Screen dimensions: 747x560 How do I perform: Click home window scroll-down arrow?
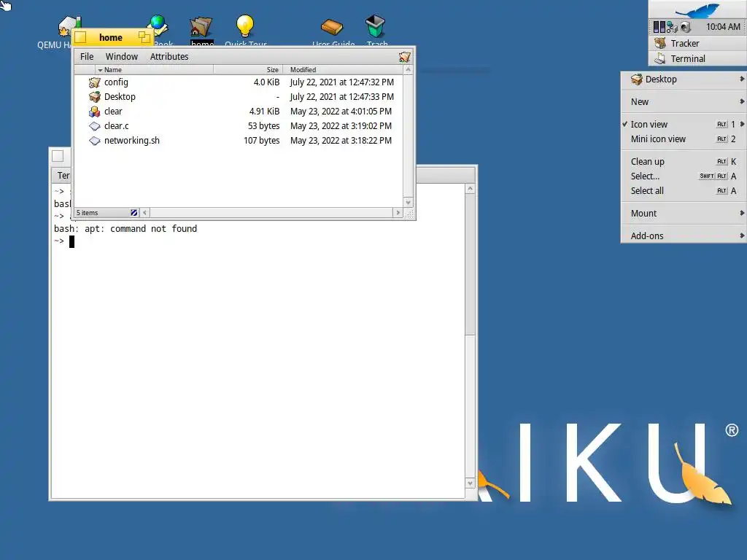pos(408,203)
